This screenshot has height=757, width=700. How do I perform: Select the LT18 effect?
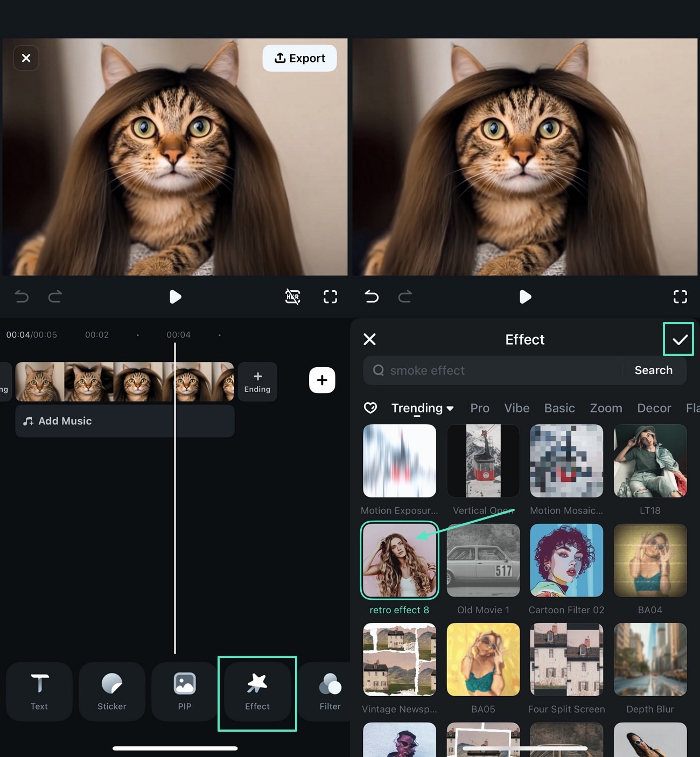pyautogui.click(x=650, y=461)
